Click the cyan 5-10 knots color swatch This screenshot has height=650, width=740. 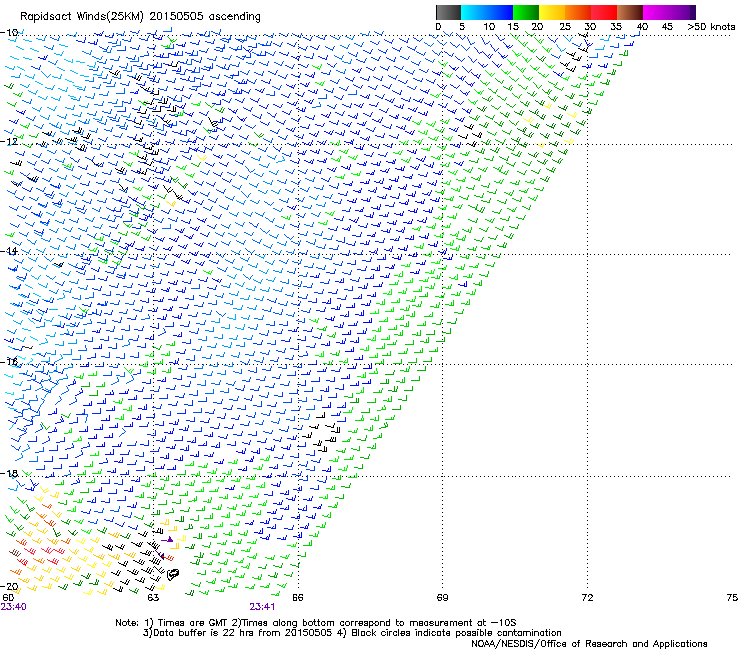[x=474, y=12]
